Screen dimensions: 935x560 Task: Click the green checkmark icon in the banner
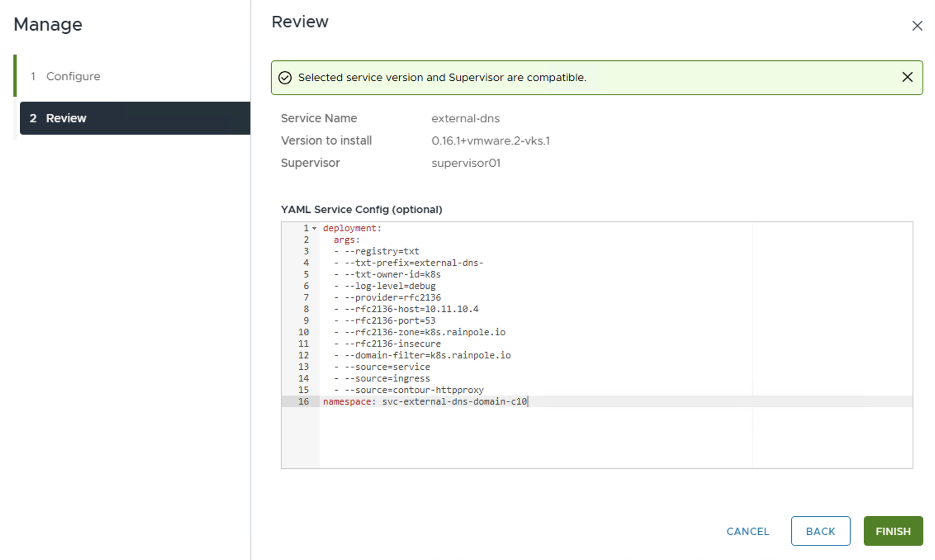pos(285,78)
